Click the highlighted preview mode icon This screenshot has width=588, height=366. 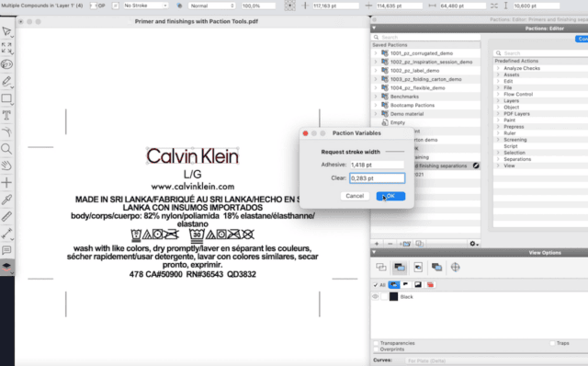click(400, 268)
